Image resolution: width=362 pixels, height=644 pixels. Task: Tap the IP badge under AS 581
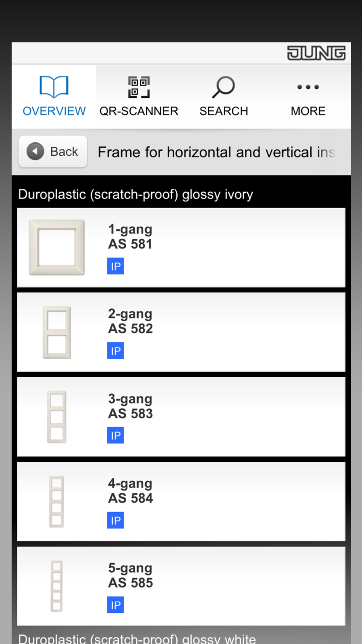click(115, 266)
